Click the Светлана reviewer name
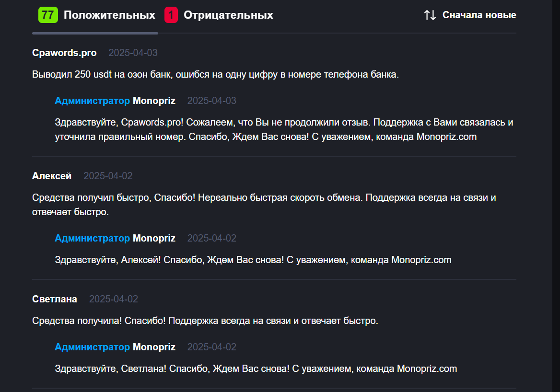Viewport: 560px width, 392px height. (x=55, y=299)
